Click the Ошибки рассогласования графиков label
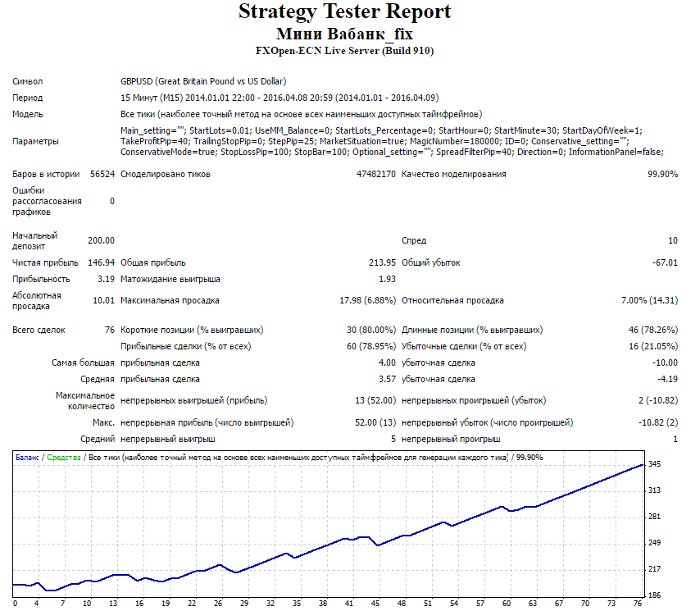Viewport: 700px width, 611px height. (47, 201)
